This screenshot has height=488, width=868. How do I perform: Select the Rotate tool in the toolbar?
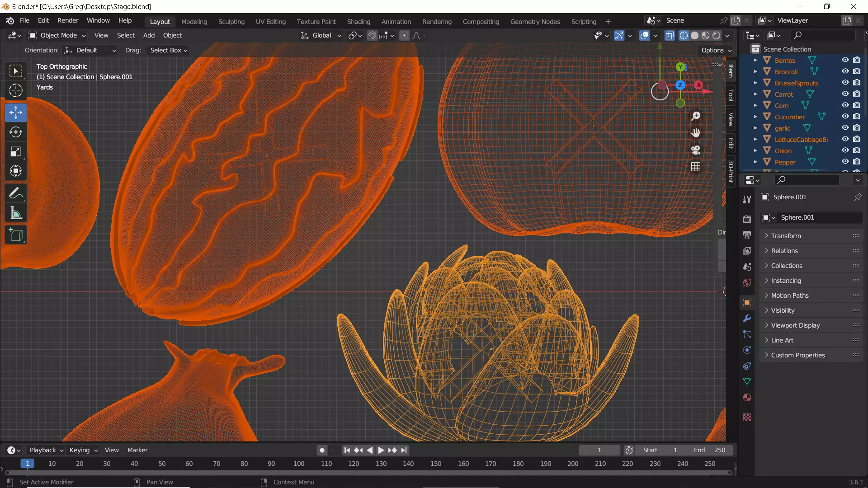[x=16, y=132]
